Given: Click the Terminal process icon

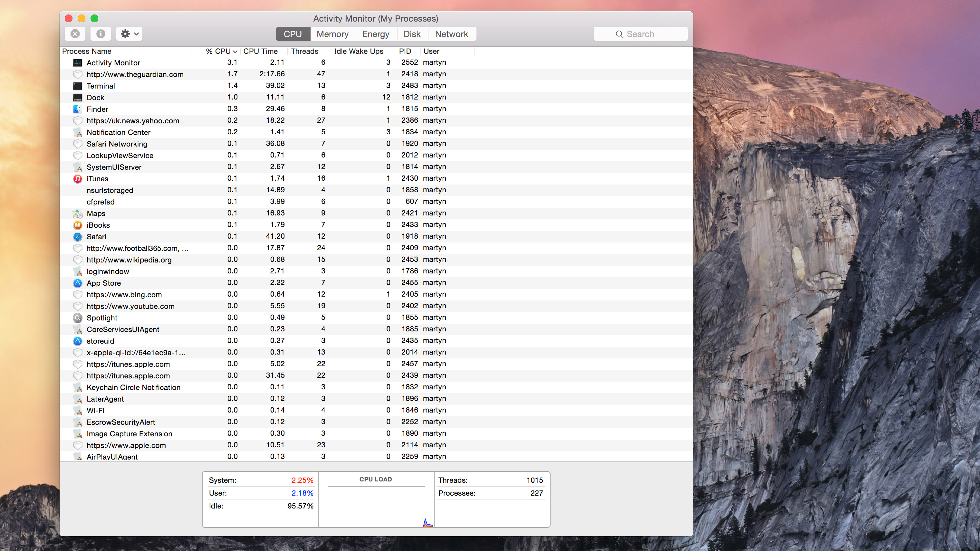Looking at the screenshot, I should [78, 86].
